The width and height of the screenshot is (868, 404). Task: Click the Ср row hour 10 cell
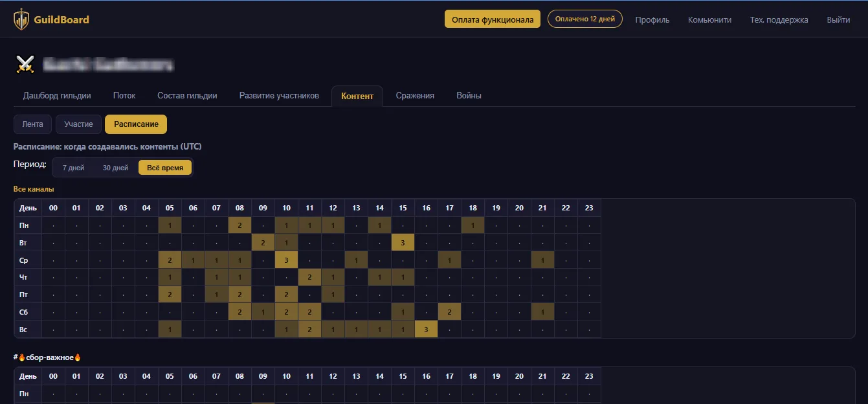286,260
